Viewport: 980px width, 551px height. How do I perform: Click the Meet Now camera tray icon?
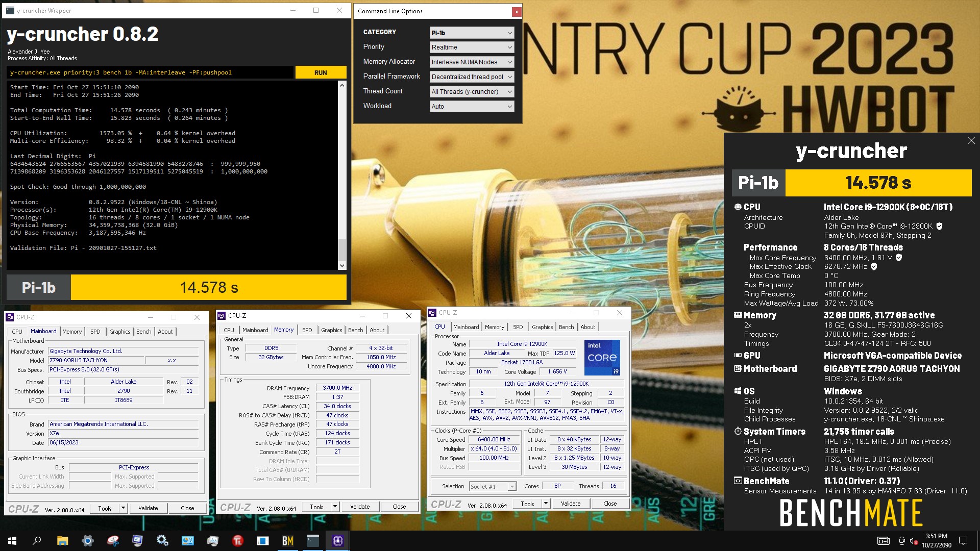pos(902,541)
